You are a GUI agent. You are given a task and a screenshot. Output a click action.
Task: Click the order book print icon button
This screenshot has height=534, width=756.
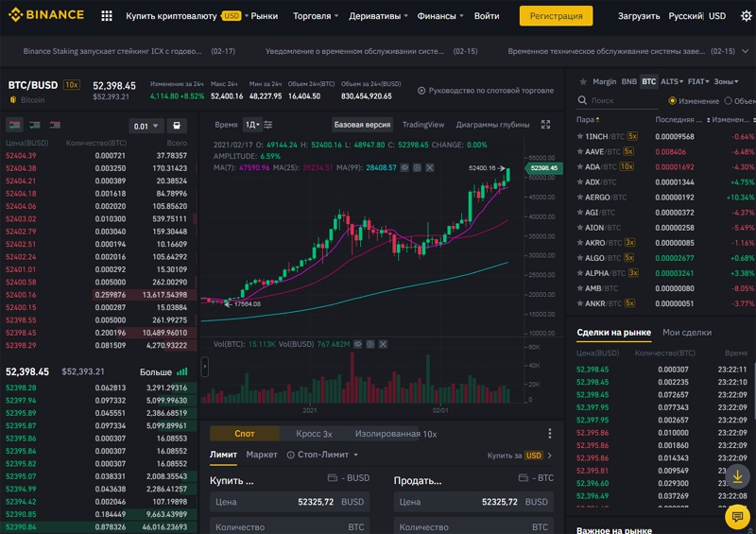177,126
